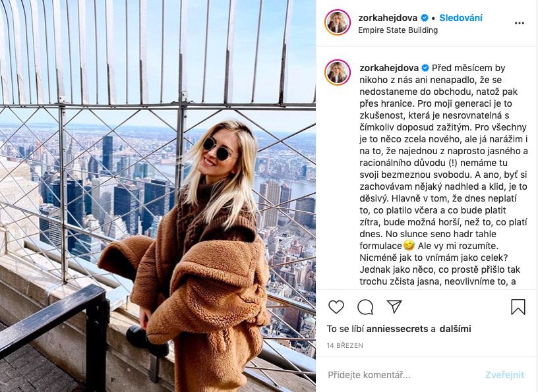Toggle the Sledování following button
This screenshot has height=392, width=538.
[461, 18]
